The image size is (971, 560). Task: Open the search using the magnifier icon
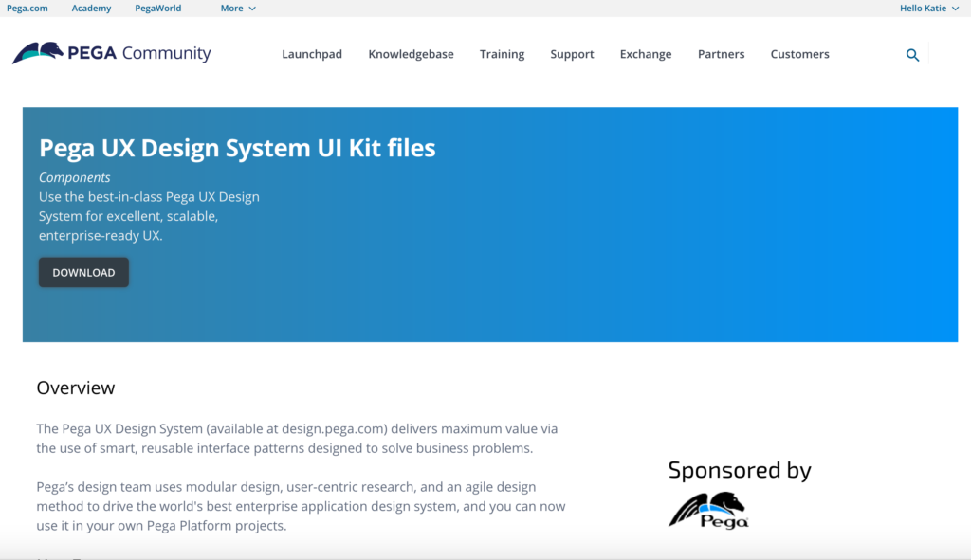[912, 55]
